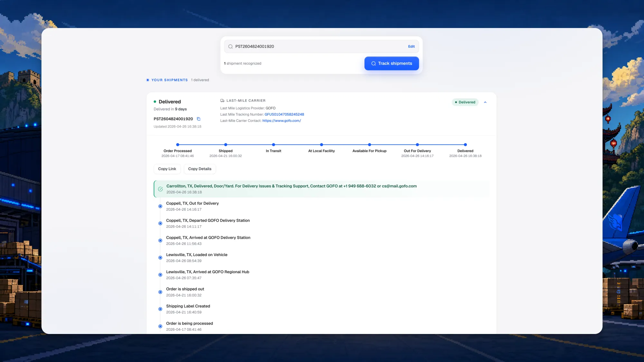Click the timestamp 2026-04-26 08:54:39
The height and width of the screenshot is (362, 644).
[184, 261]
